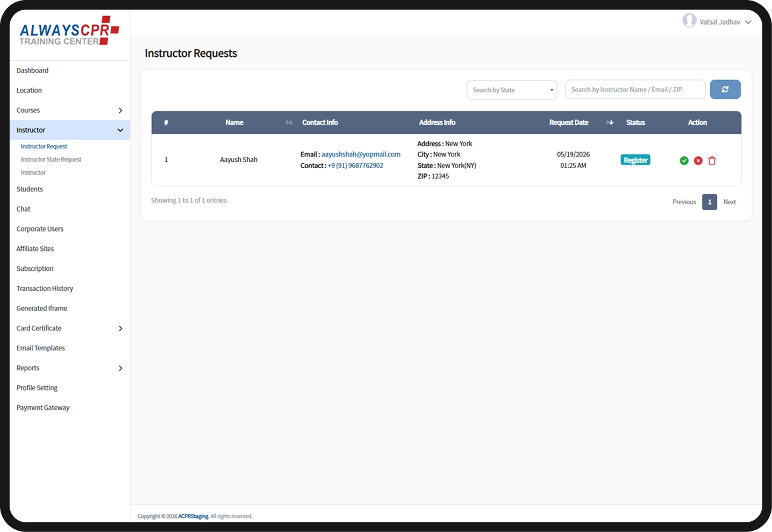Click the Next pagination button
The height and width of the screenshot is (532, 772).
point(730,202)
